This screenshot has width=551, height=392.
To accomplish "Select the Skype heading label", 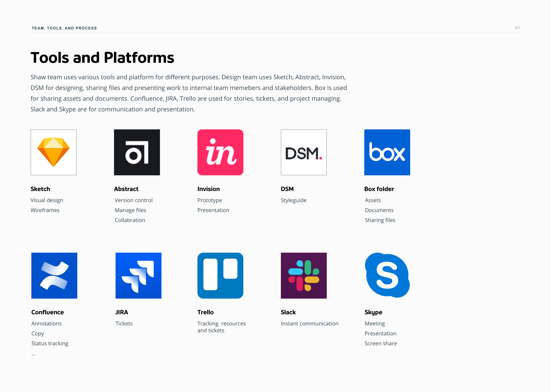I will 373,312.
